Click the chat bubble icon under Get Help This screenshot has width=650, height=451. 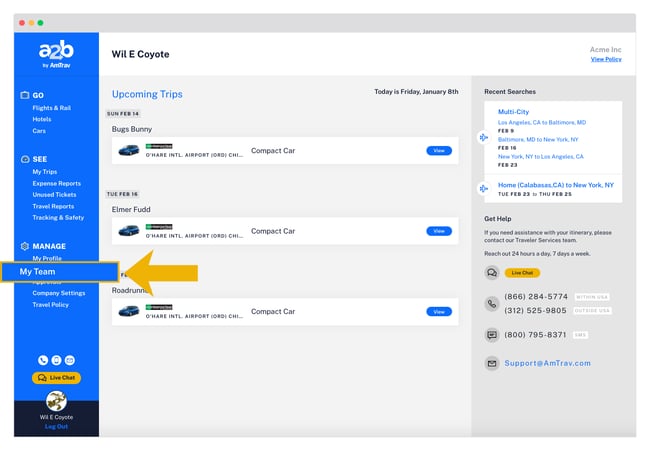pos(492,273)
